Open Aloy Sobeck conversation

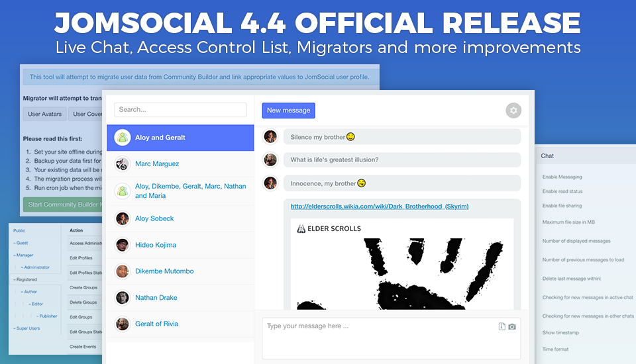(180, 218)
